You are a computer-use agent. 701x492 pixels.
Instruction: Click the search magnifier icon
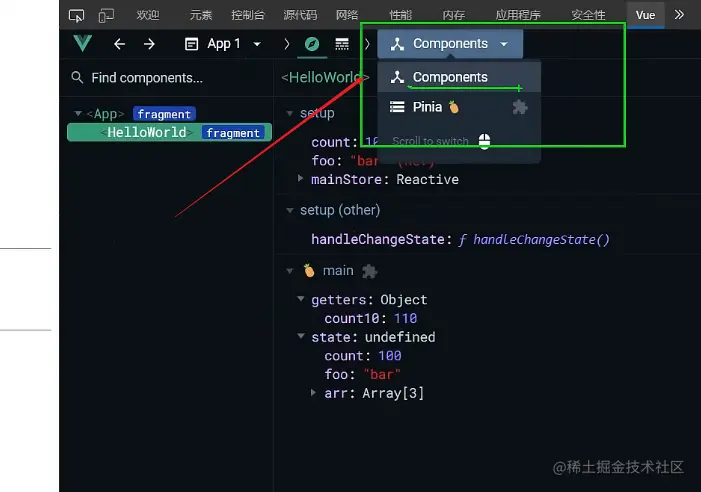pyautogui.click(x=77, y=77)
